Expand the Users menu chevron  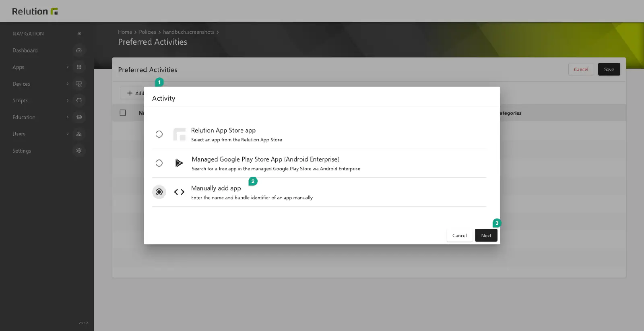67,134
